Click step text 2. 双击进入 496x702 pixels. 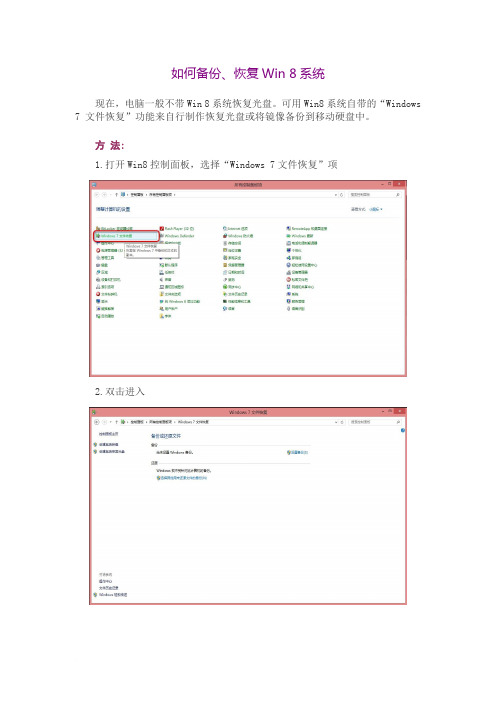[120, 392]
